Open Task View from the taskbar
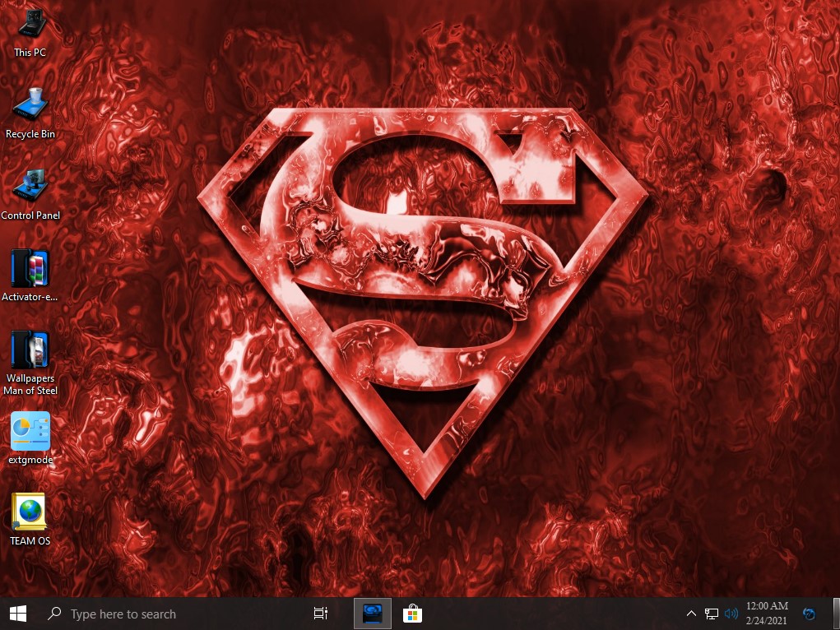Viewport: 840px width, 630px height. [x=320, y=614]
